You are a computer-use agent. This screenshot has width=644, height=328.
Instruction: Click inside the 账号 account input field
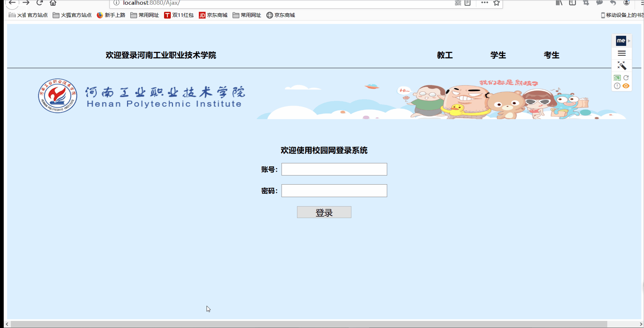[334, 169]
